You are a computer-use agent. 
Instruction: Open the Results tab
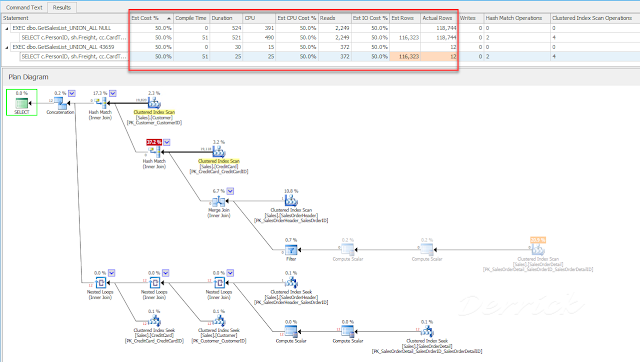[x=62, y=7]
